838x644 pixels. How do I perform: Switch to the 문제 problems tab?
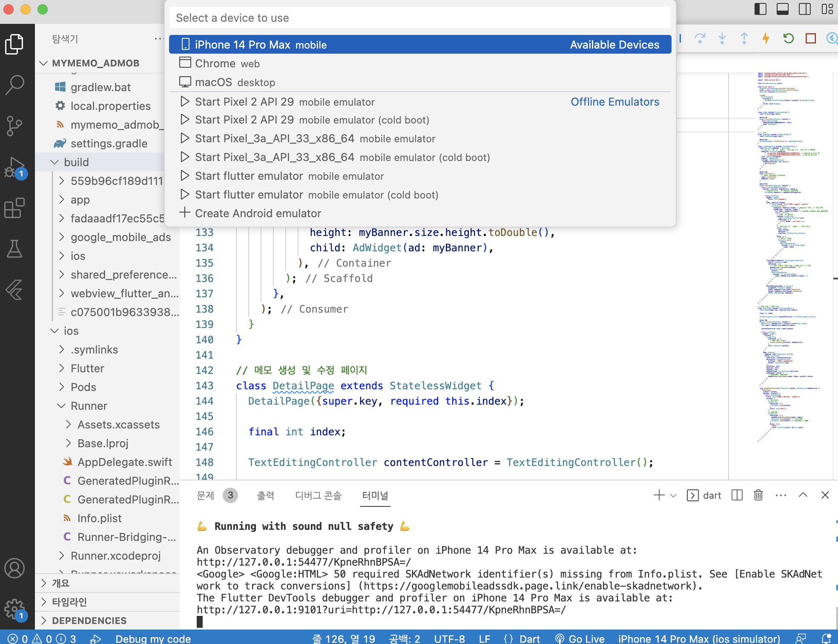205,495
